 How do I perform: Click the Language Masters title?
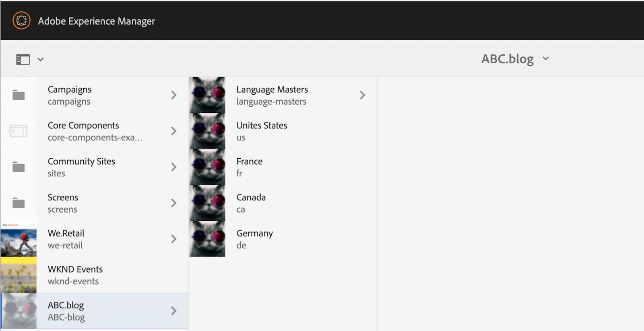272,89
